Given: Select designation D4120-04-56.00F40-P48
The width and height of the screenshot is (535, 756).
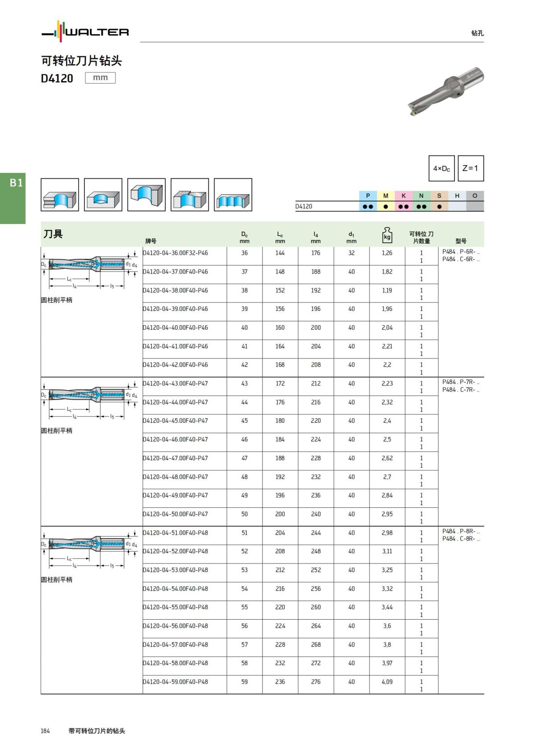Looking at the screenshot, I should tap(175, 626).
